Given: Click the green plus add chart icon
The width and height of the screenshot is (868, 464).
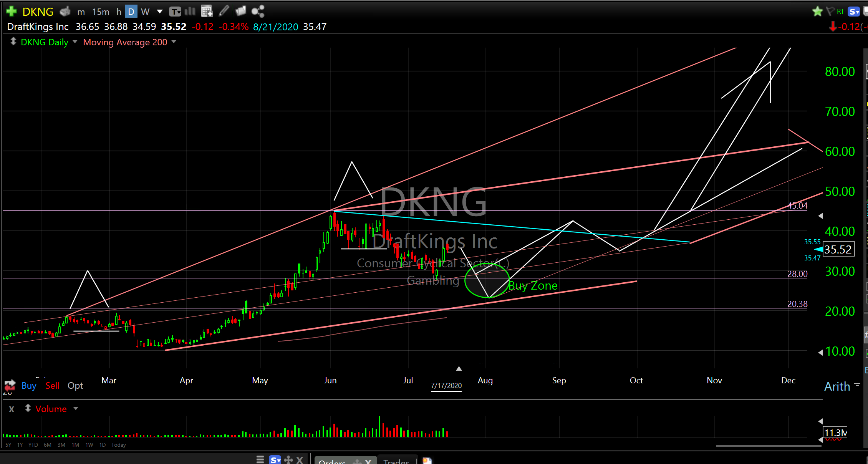Looking at the screenshot, I should [12, 12].
